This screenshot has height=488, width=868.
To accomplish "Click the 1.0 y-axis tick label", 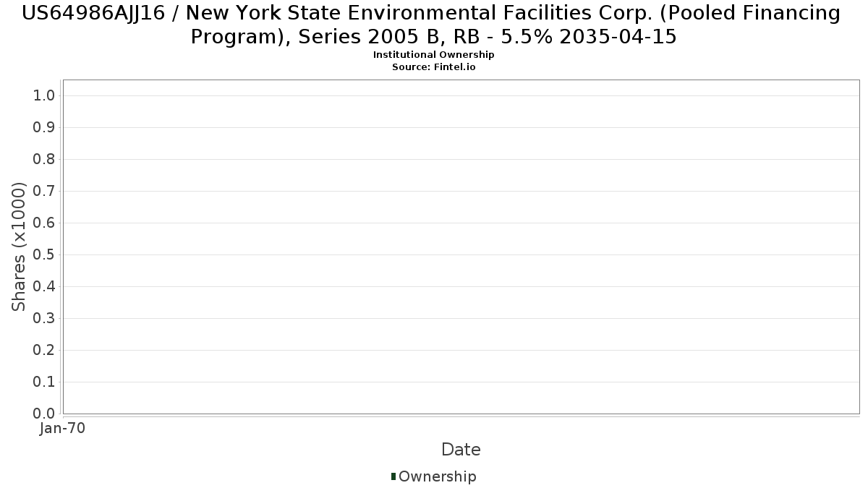I will pyautogui.click(x=45, y=96).
